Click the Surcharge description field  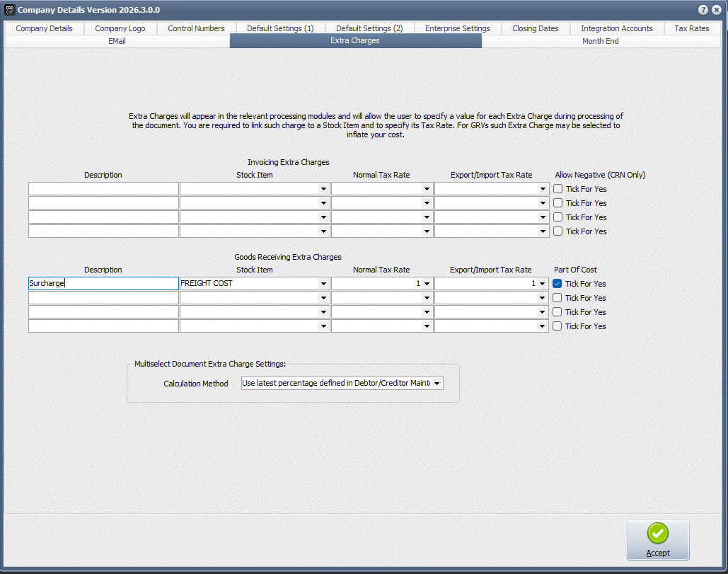tap(103, 284)
